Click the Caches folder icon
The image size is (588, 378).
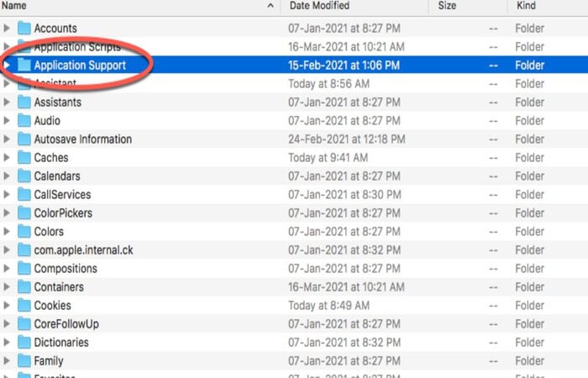click(x=24, y=157)
